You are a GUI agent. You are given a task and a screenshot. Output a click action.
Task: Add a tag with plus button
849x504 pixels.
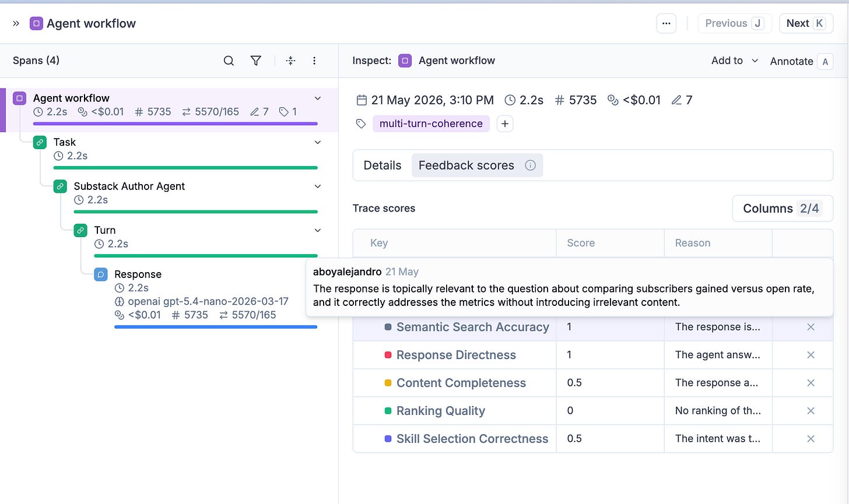(x=505, y=124)
